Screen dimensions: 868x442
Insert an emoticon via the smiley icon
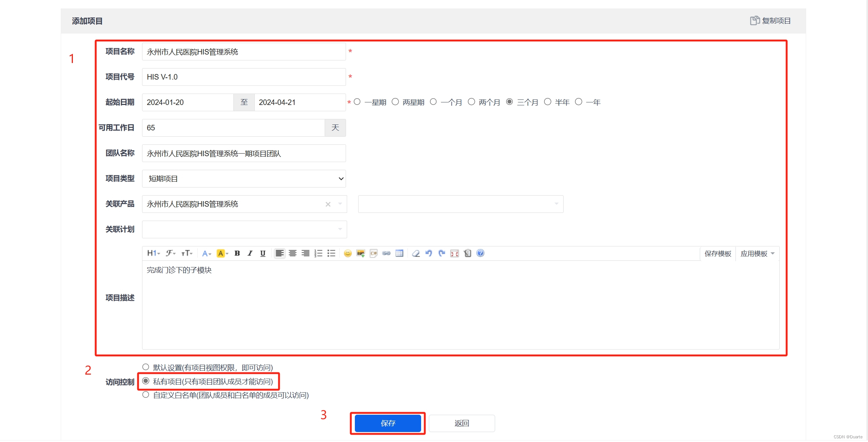click(x=347, y=253)
